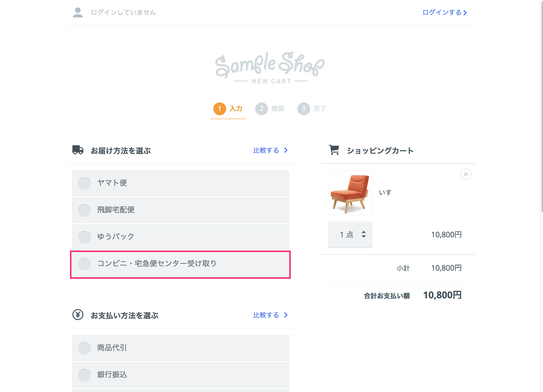Click the up arrow on the quantity stepper
The height and width of the screenshot is (392, 543).
click(x=363, y=232)
